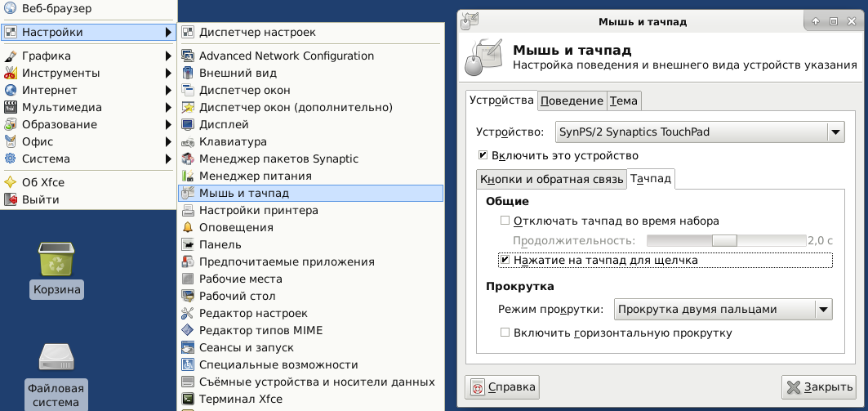The height and width of the screenshot is (411, 868).
Task: Open the Корзина trash desktop icon
Action: tap(56, 260)
